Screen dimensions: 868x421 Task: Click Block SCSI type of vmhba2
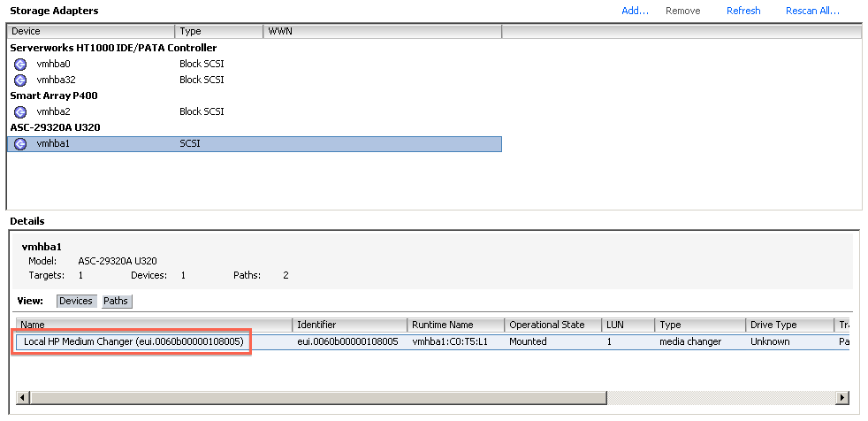pos(202,112)
